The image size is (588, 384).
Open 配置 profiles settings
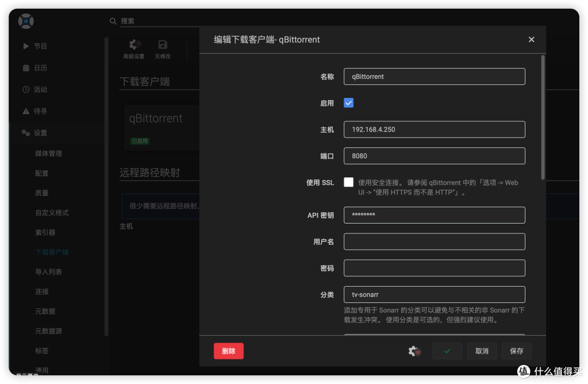[x=42, y=174]
